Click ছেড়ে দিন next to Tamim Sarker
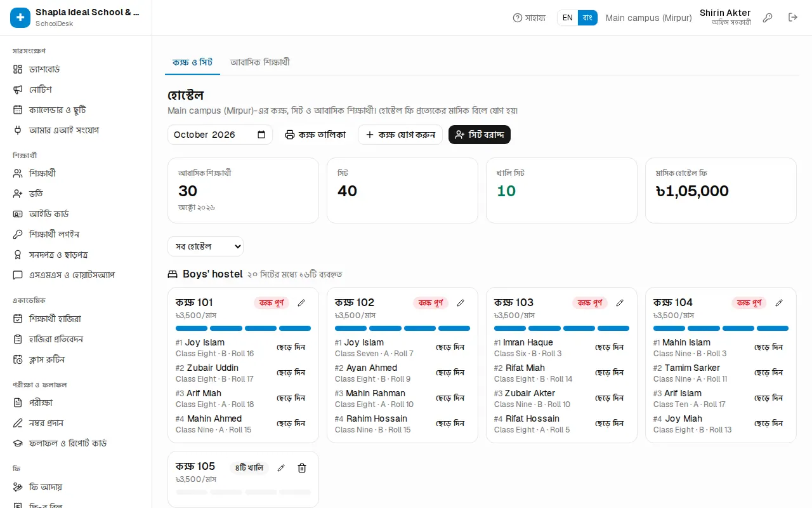The image size is (812, 508). (x=769, y=373)
